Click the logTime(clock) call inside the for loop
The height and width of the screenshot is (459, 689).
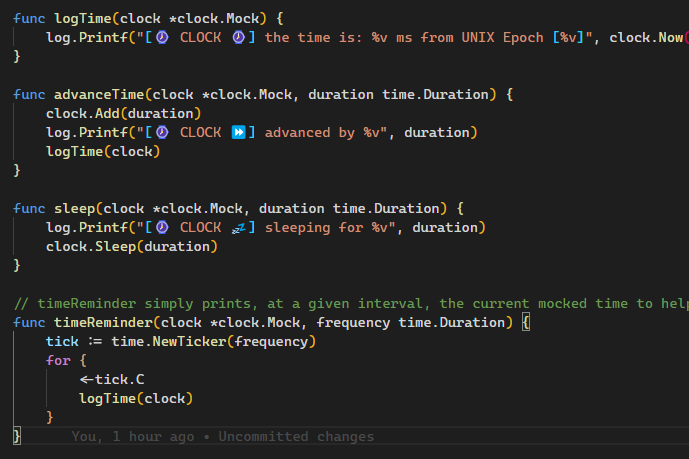[x=136, y=399]
